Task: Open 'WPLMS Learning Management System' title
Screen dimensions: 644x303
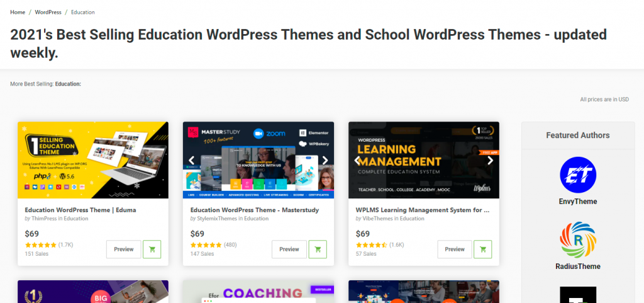Action: [x=423, y=210]
